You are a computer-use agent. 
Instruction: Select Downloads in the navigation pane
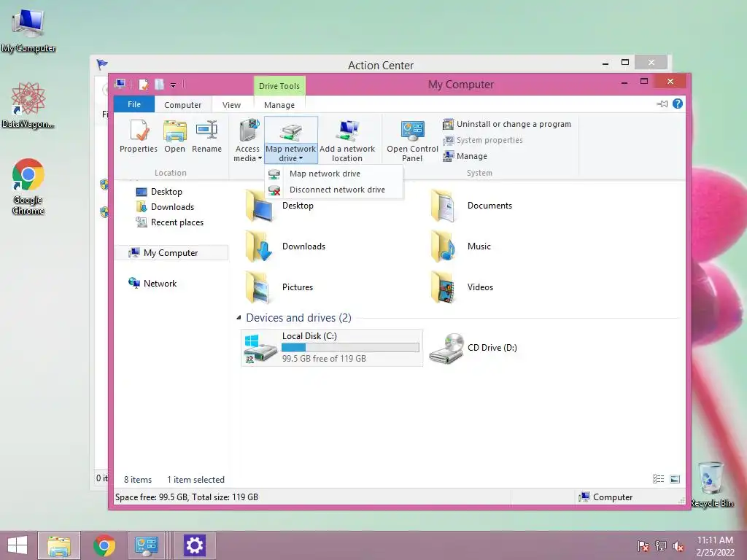tap(165, 206)
